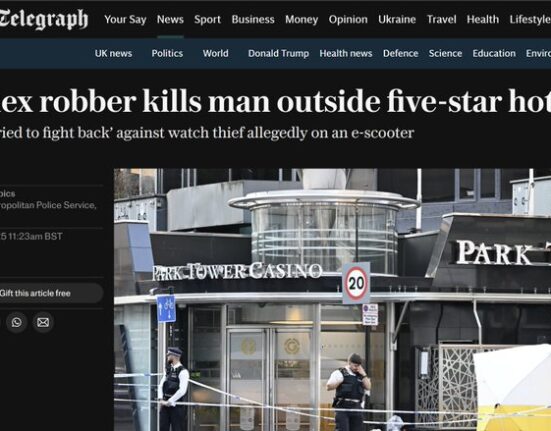The width and height of the screenshot is (551, 431).
Task: Open Health news sub-section
Action: click(x=346, y=53)
